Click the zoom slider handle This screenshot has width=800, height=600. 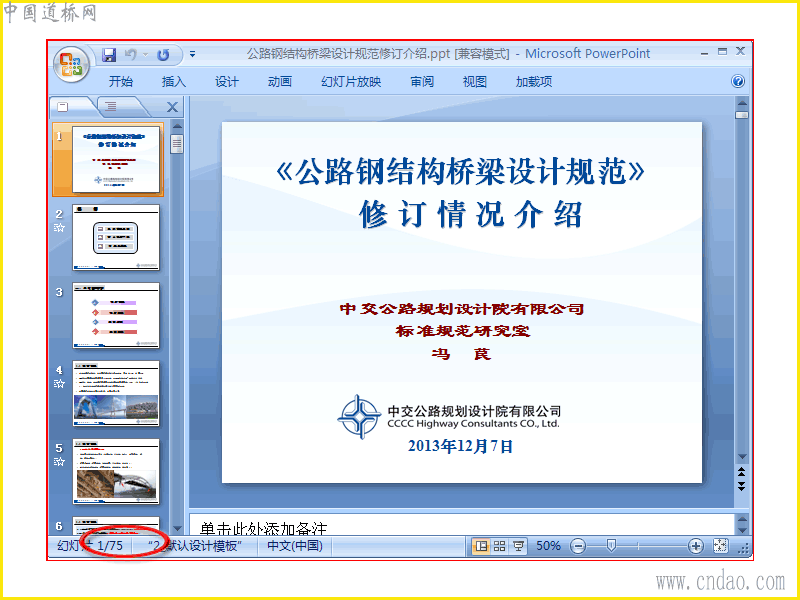click(x=611, y=546)
